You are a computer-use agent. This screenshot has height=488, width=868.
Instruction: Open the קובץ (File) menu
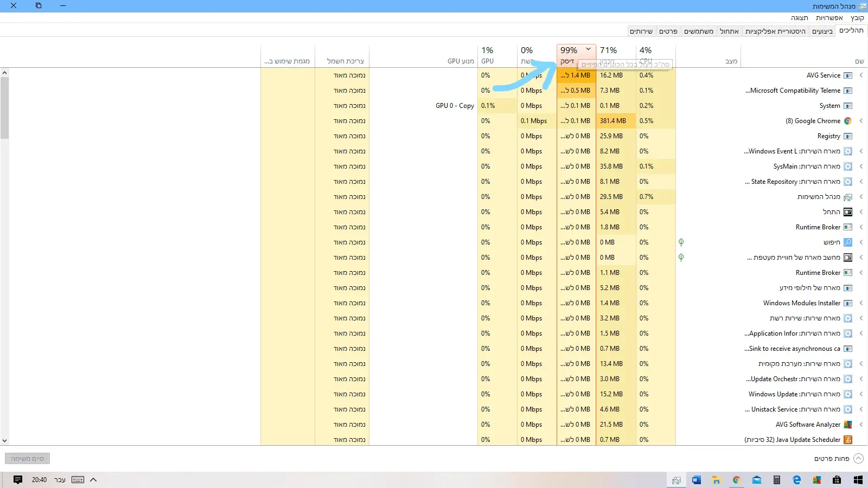(857, 18)
